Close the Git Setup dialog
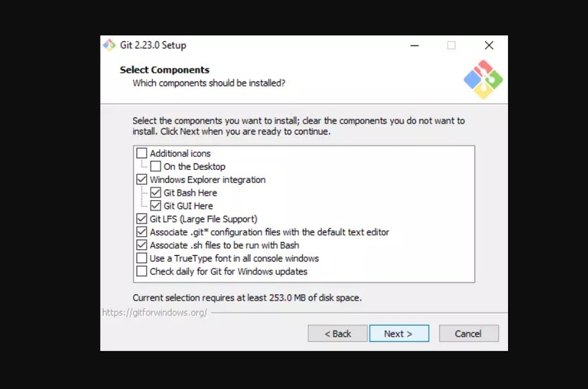This screenshot has width=588, height=389. coord(489,46)
